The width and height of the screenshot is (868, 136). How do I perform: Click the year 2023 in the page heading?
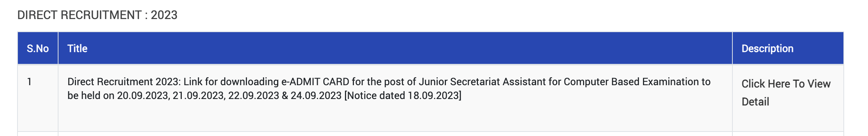click(x=164, y=15)
